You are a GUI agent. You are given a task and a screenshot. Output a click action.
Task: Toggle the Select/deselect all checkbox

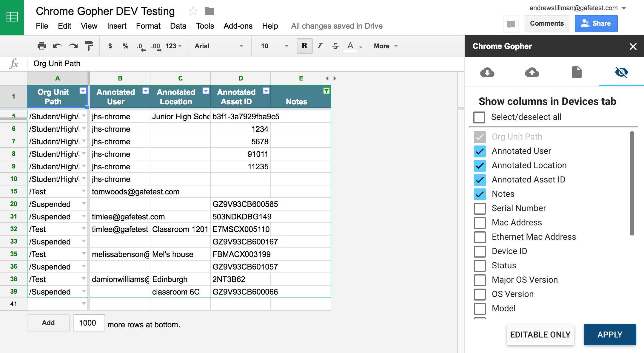tap(479, 117)
